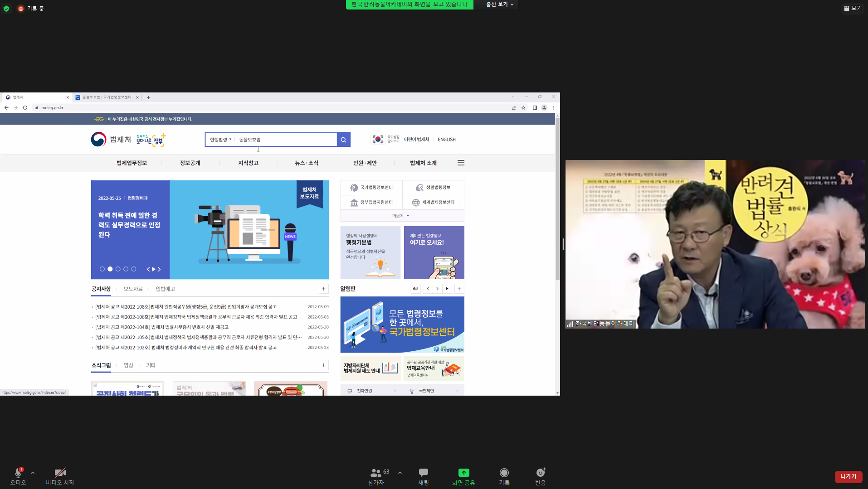The width and height of the screenshot is (868, 489).
Task: Open the 지식창고 menu
Action: [x=249, y=163]
